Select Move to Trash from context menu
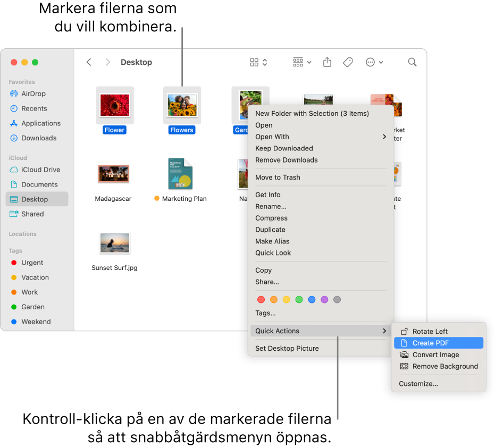This screenshot has height=448, width=495. point(278,177)
